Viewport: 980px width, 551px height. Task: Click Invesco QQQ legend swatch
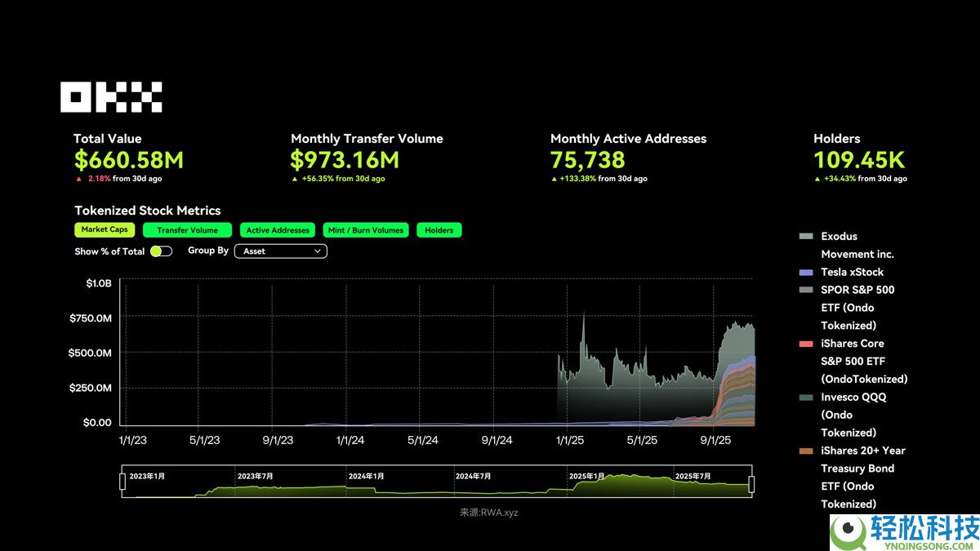click(x=806, y=398)
